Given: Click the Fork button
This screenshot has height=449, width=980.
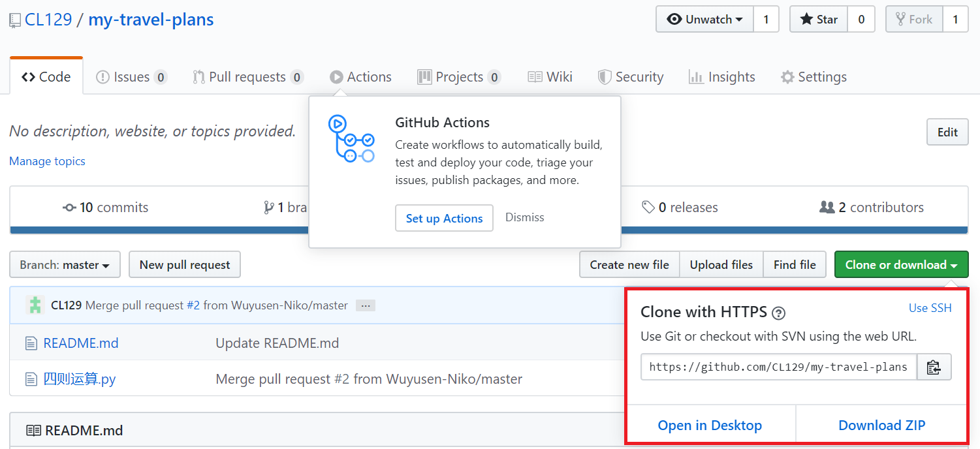Looking at the screenshot, I should click(914, 20).
